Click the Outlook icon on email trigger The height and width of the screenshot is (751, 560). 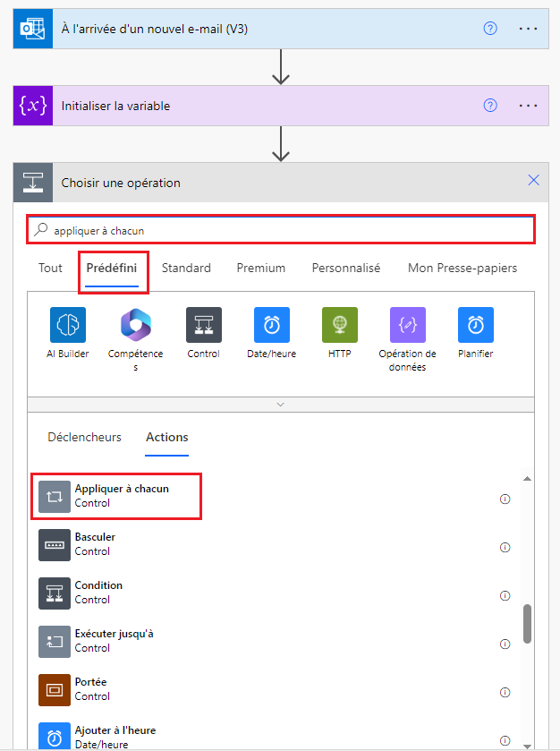pyautogui.click(x=32, y=29)
